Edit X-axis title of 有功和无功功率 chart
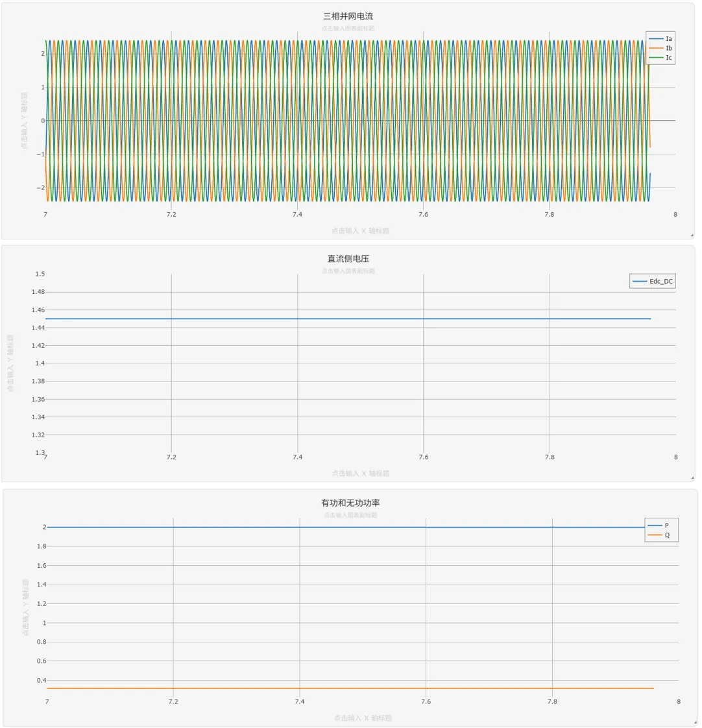Image resolution: width=702 pixels, height=728 pixels. (x=363, y=718)
